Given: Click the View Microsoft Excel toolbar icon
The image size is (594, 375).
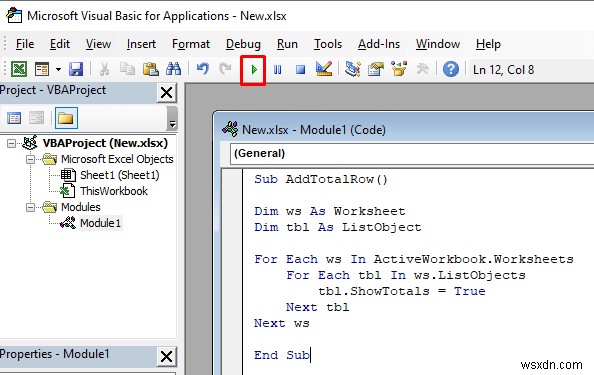Looking at the screenshot, I should [19, 69].
